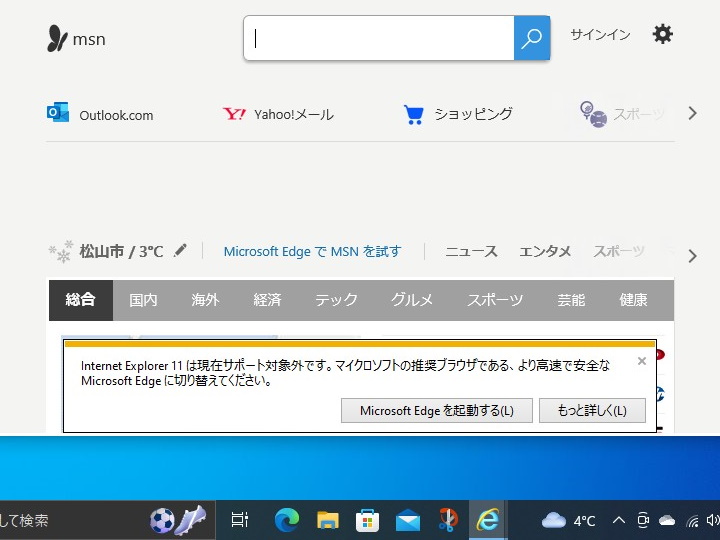
Task: Click the サインイン link
Action: (601, 34)
